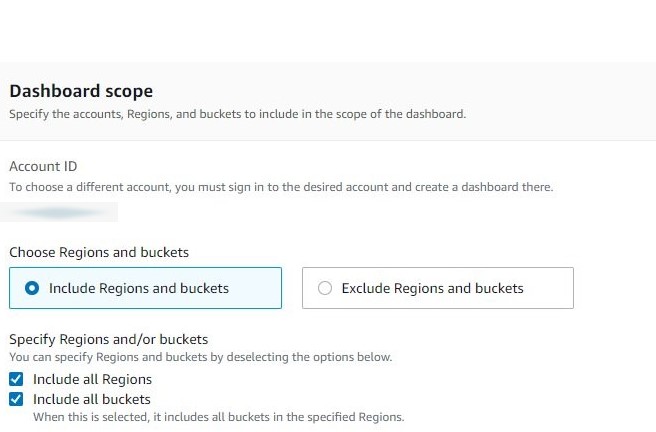Select the Include Regions and buckets radio button
The height and width of the screenshot is (432, 656).
[32, 288]
